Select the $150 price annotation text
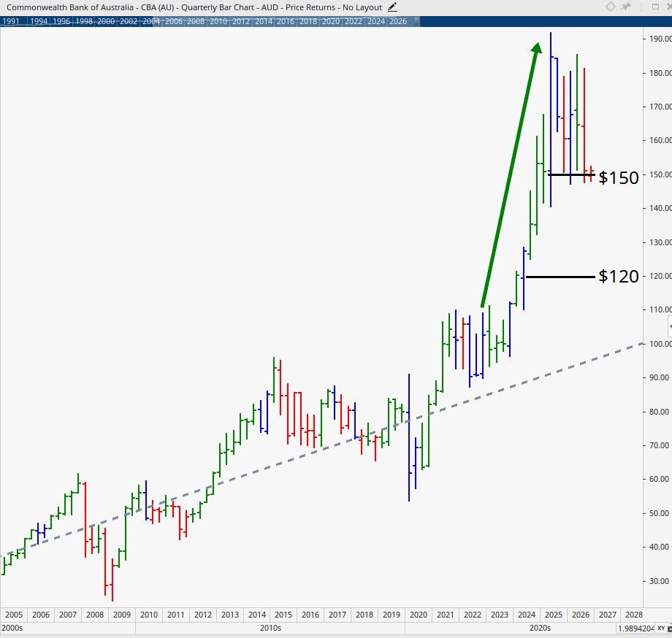This screenshot has width=672, height=638. (x=619, y=177)
